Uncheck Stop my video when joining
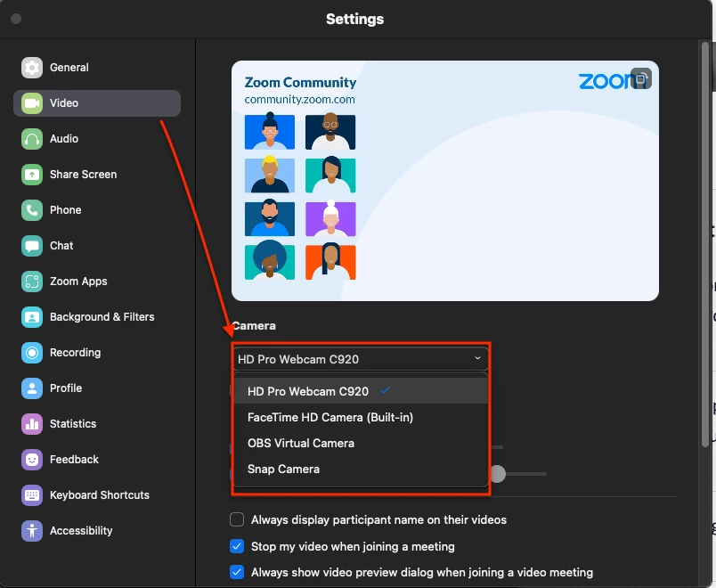This screenshot has width=716, height=588. 237,546
